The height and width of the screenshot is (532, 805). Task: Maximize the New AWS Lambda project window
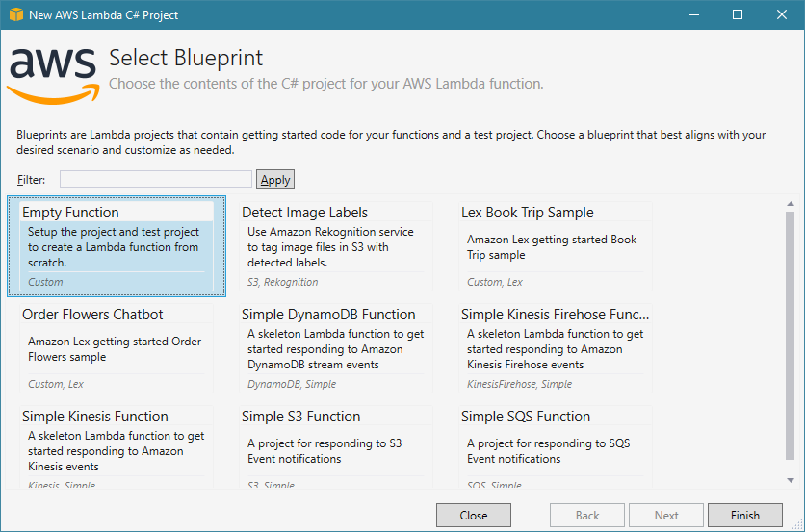tap(738, 14)
